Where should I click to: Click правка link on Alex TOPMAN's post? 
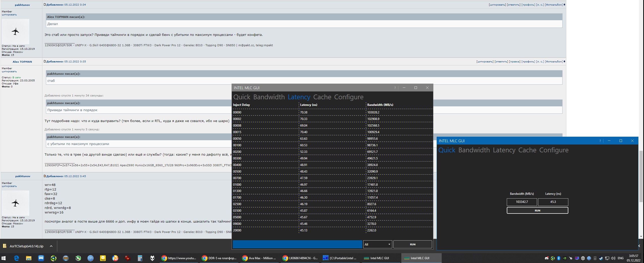pos(515,61)
